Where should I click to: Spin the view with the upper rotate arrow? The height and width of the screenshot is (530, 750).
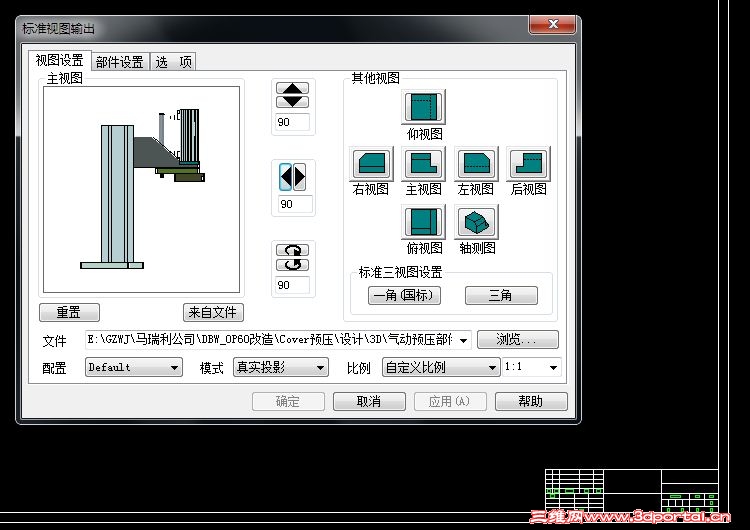tap(293, 250)
